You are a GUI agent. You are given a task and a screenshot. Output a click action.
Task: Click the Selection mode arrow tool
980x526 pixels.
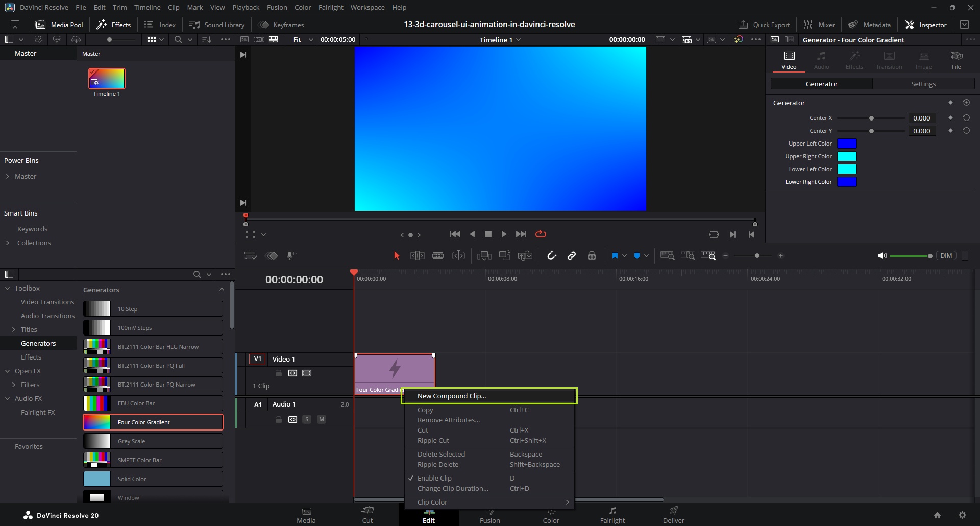[x=397, y=256]
